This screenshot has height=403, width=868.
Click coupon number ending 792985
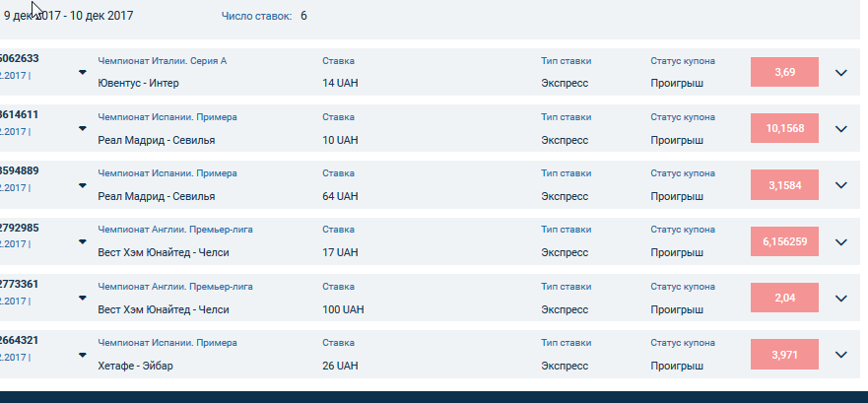(20, 228)
